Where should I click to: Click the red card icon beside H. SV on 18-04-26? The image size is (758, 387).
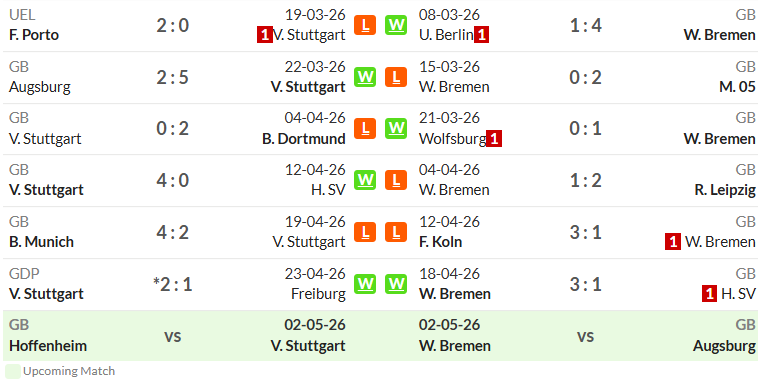pyautogui.click(x=709, y=294)
